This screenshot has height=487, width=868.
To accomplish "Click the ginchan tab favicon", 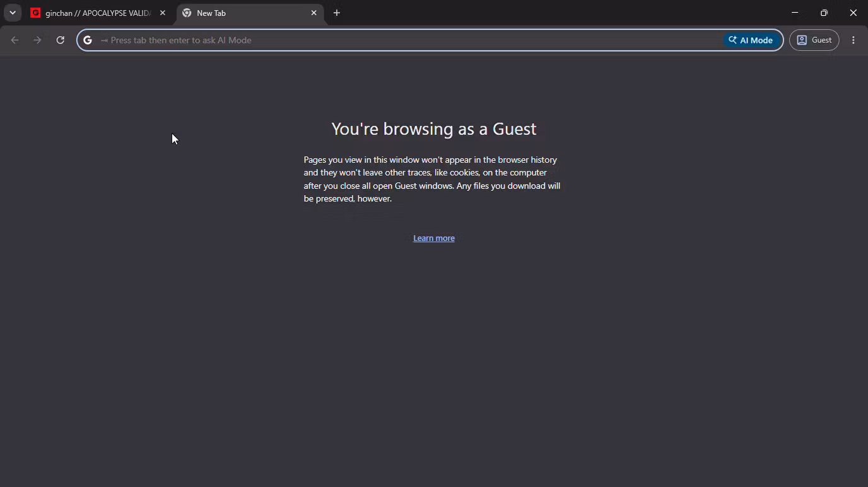I will (x=35, y=13).
